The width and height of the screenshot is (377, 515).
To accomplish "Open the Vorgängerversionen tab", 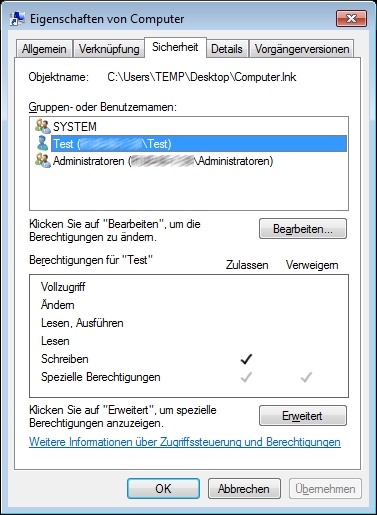I will 302,49.
